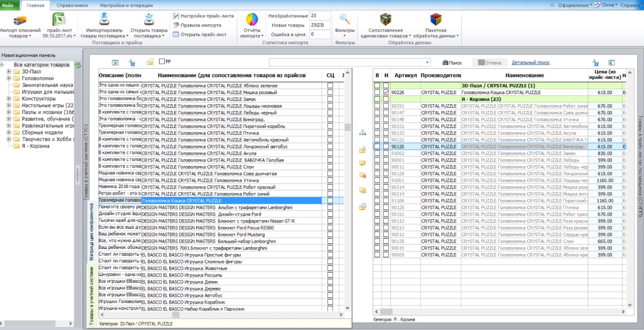644x330 pixels.
Task: Expand the Конструкторы category
Action: (x=9, y=99)
